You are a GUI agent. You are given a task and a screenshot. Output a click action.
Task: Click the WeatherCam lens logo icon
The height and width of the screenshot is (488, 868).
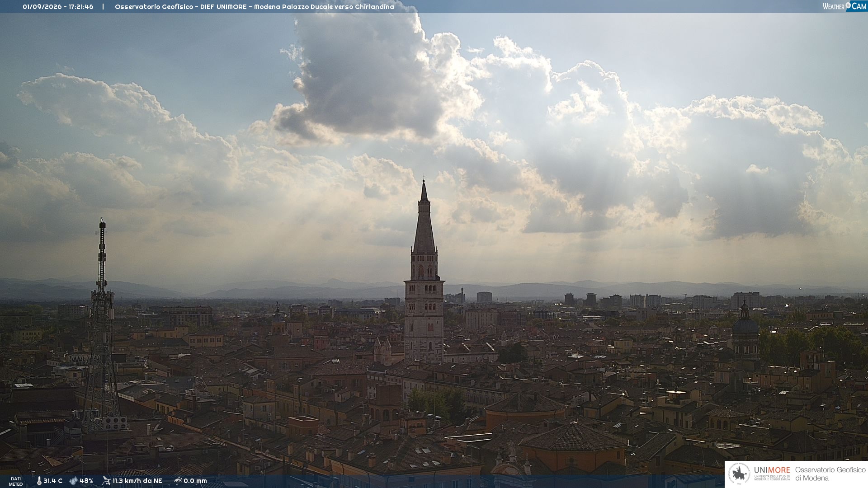point(848,5)
